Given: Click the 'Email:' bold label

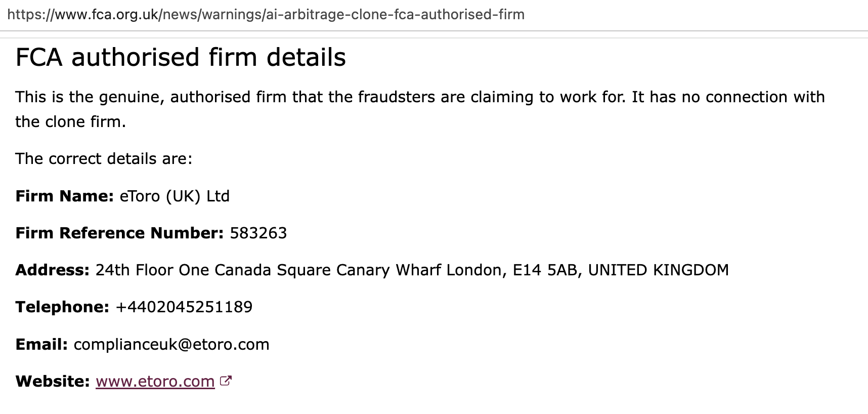Looking at the screenshot, I should tap(41, 344).
